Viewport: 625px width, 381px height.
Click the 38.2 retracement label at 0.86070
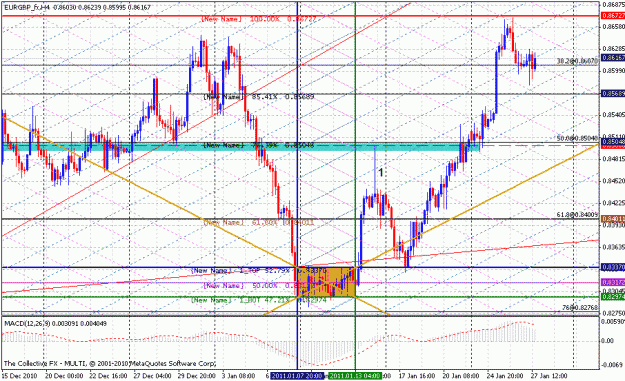click(578, 61)
